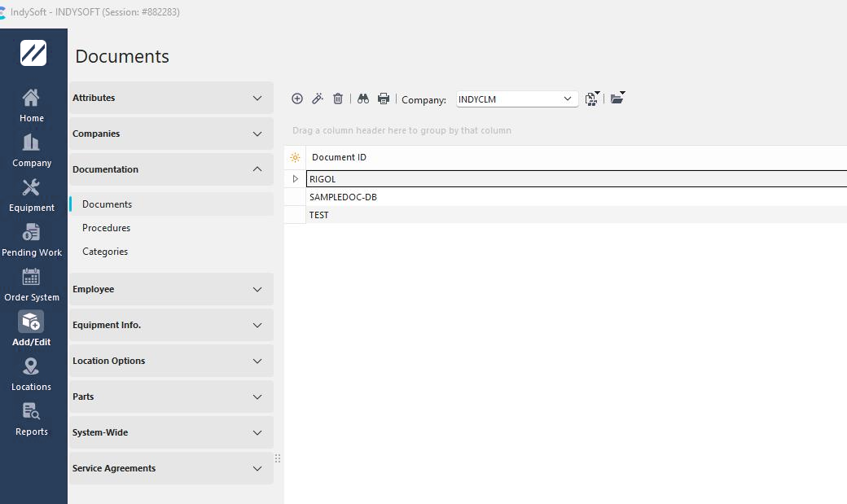847x504 pixels.
Task: Expand the Equipment Info. section
Action: click(171, 325)
